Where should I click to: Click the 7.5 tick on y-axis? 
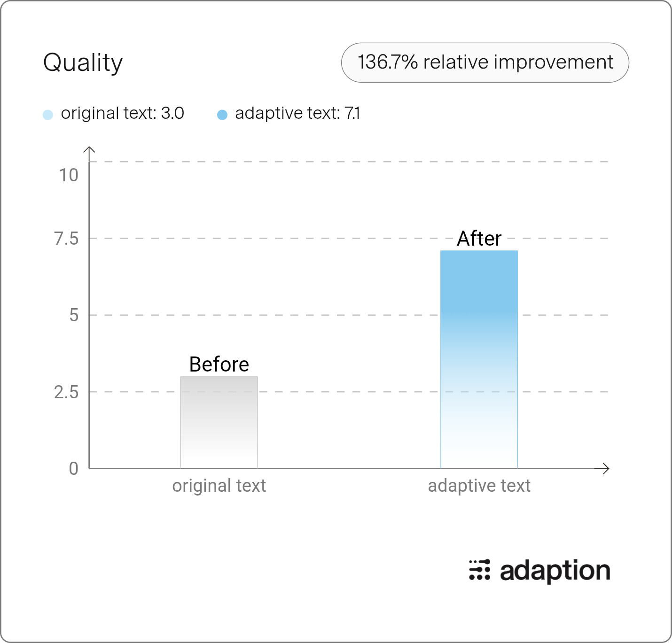pyautogui.click(x=66, y=239)
